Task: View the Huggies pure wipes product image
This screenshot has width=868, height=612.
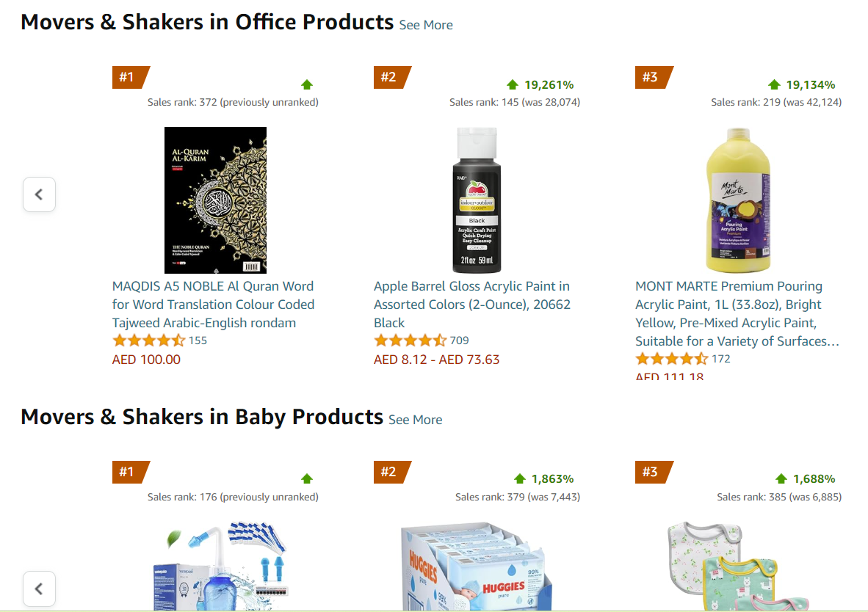Action: point(477,567)
